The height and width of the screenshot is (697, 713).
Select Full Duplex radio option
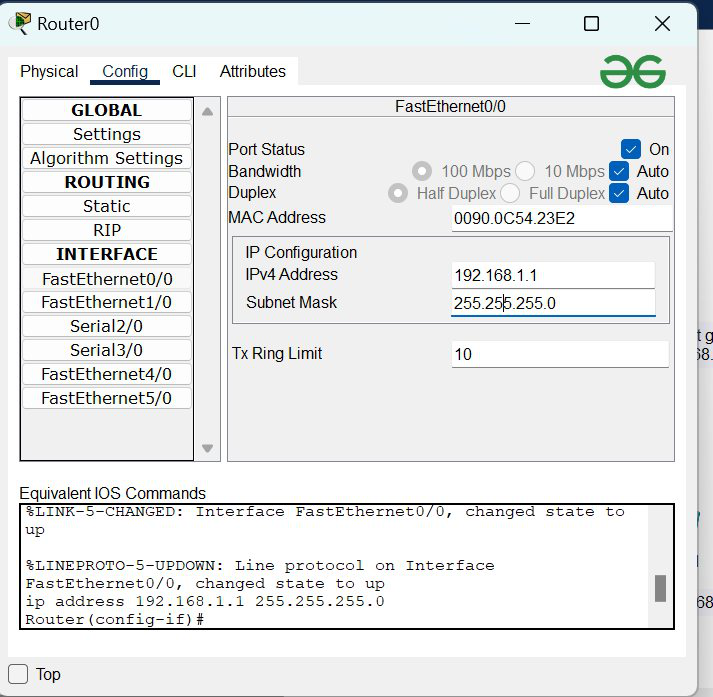[x=510, y=193]
